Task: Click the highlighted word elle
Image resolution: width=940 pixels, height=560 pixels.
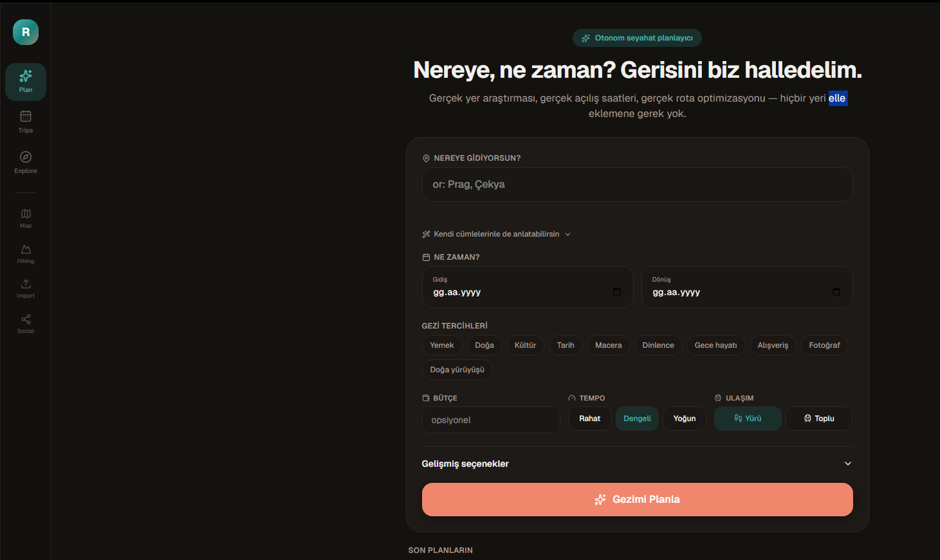Action: (x=837, y=98)
